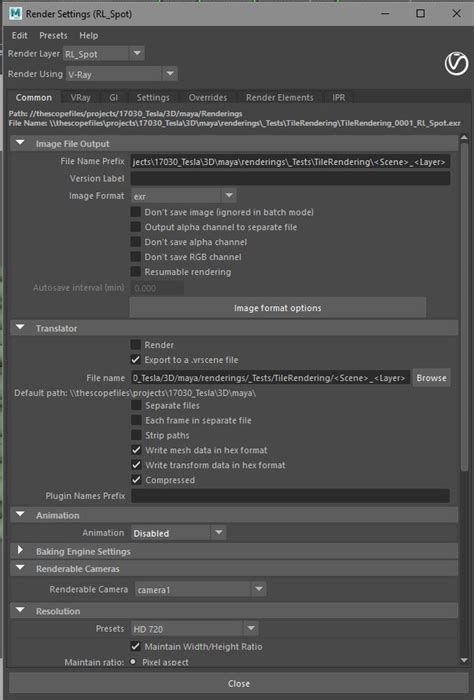
Task: Collapse the Resolution section
Action: 20,610
